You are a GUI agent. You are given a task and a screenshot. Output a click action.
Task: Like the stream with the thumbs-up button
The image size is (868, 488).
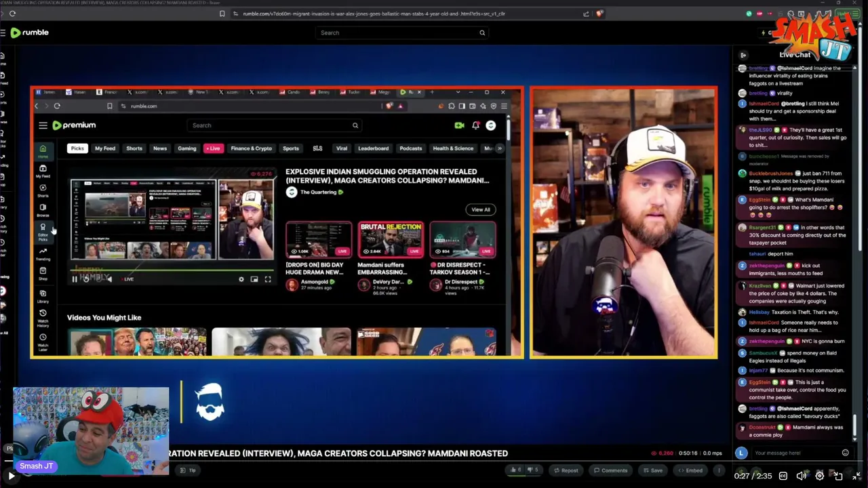[x=516, y=470]
